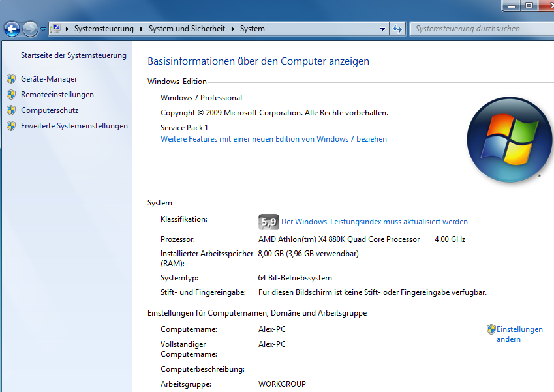This screenshot has height=392, width=554.
Task: Click 64 Bit-Betriebssystem value
Action: pos(295,278)
